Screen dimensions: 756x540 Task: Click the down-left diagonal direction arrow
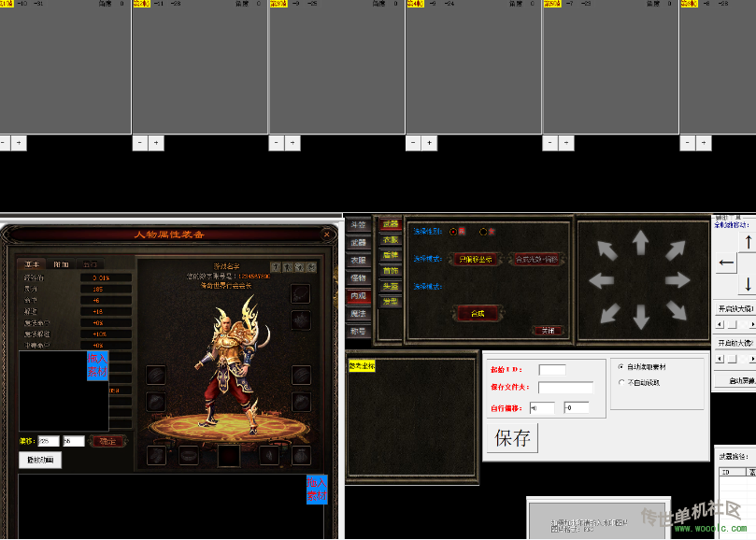pos(610,312)
